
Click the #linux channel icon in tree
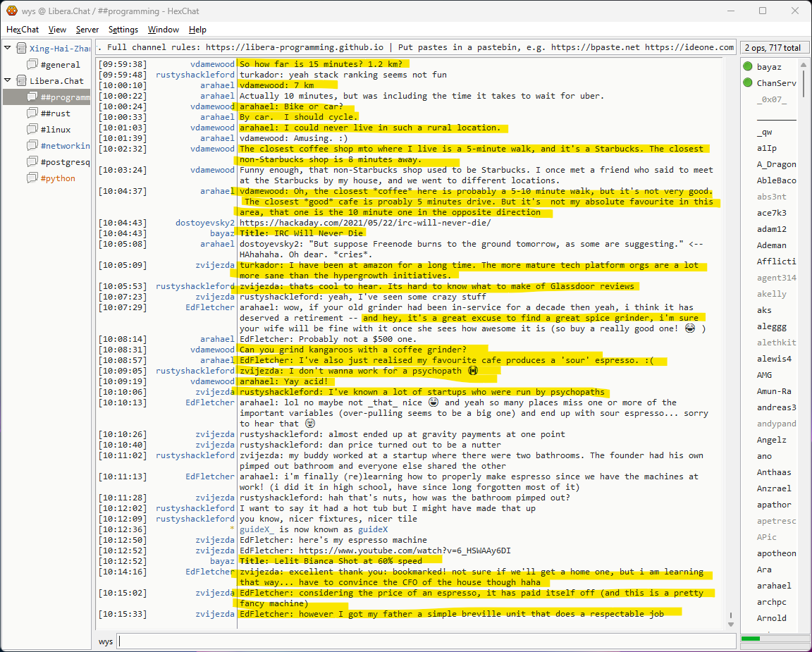tap(32, 129)
